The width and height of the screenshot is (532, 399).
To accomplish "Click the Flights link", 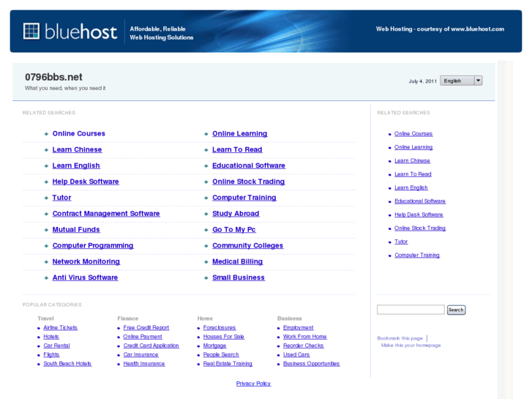I will click(51, 354).
